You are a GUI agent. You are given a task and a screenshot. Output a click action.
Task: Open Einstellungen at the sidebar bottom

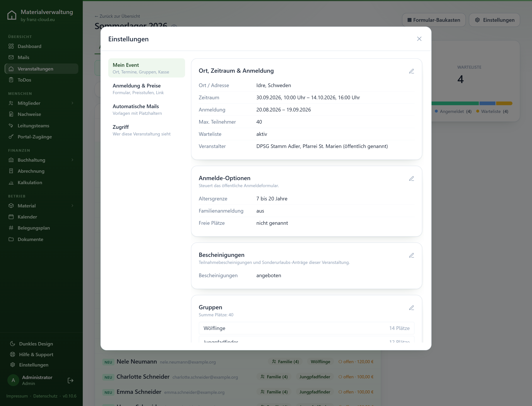click(41, 365)
